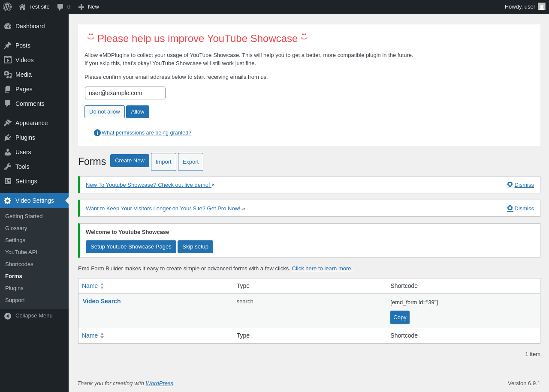Click the Users person icon

tap(8, 152)
